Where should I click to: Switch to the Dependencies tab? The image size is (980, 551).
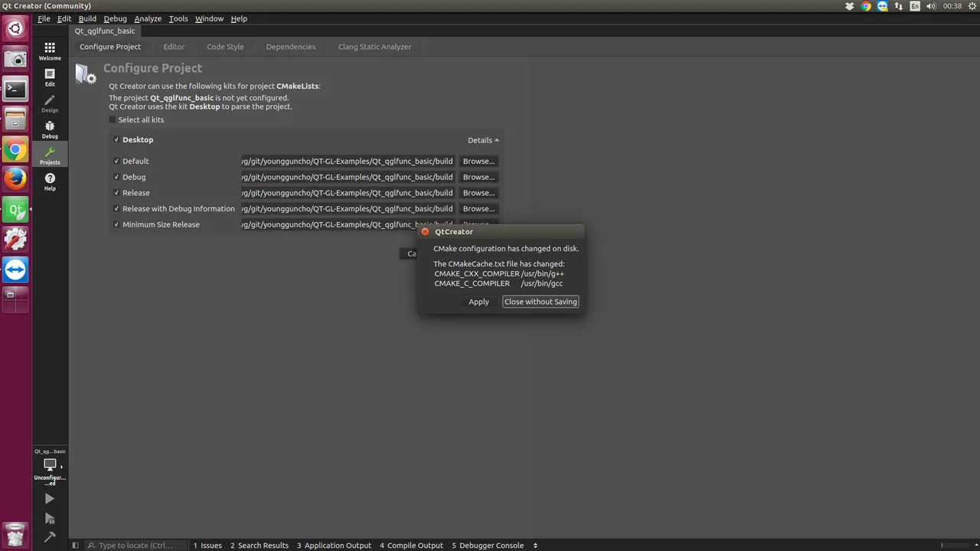290,47
